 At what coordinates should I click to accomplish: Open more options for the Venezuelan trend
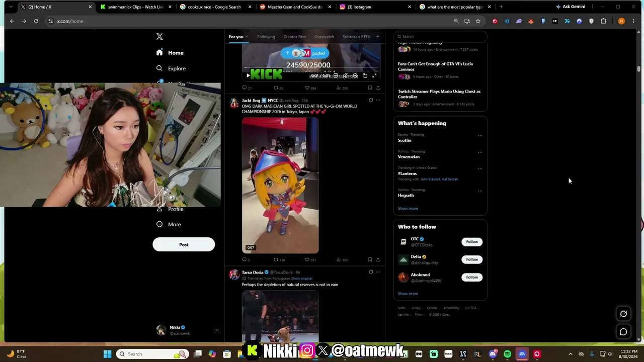[480, 152]
